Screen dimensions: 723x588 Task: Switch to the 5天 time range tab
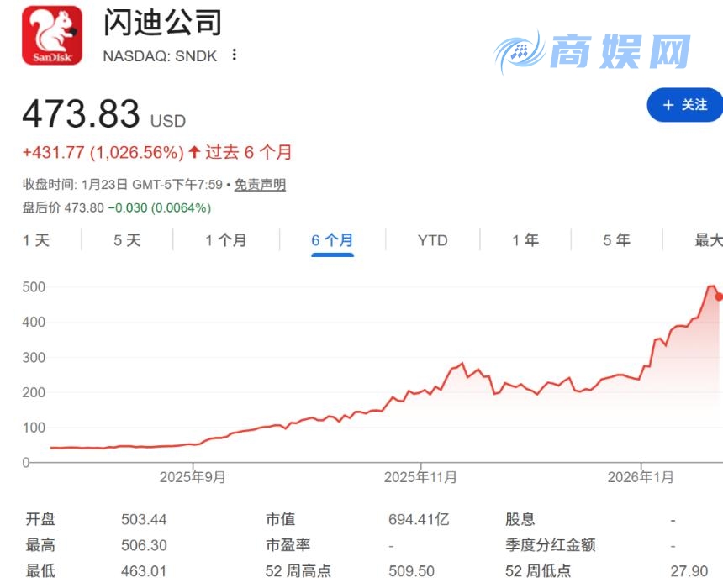point(128,240)
